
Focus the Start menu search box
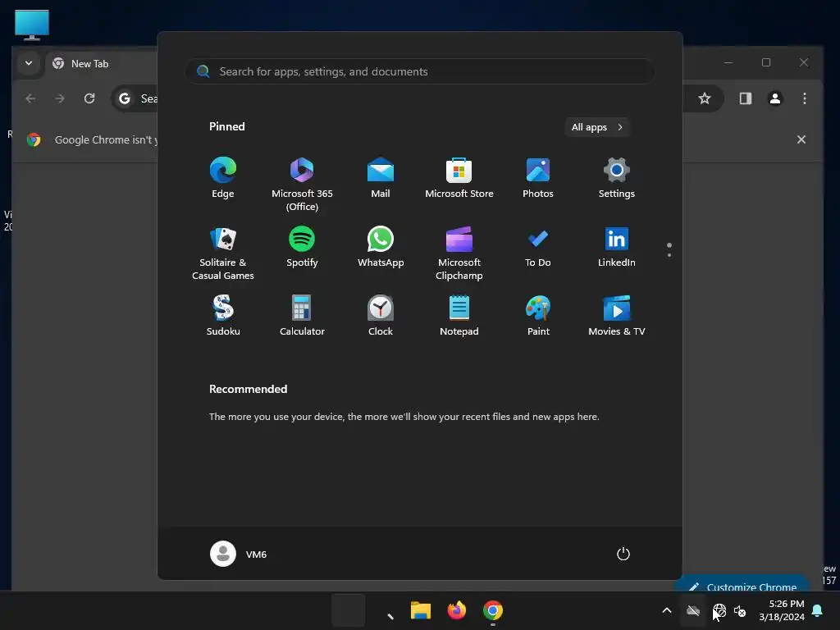click(420, 71)
